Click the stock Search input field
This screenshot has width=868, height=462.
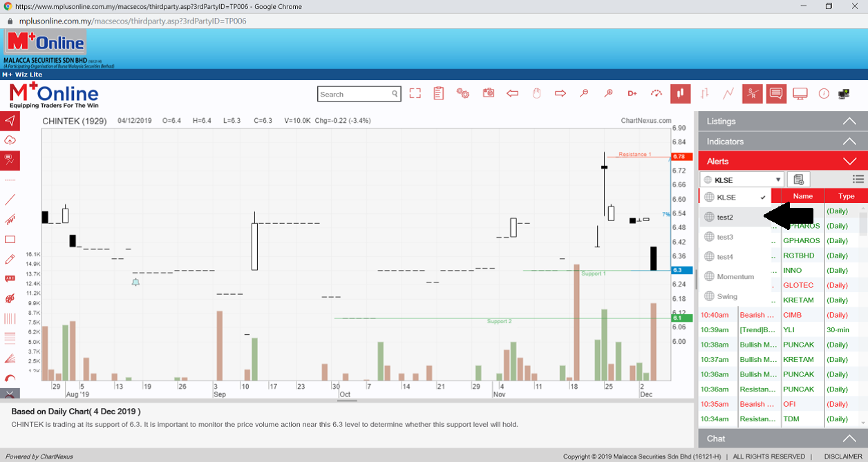pos(354,94)
